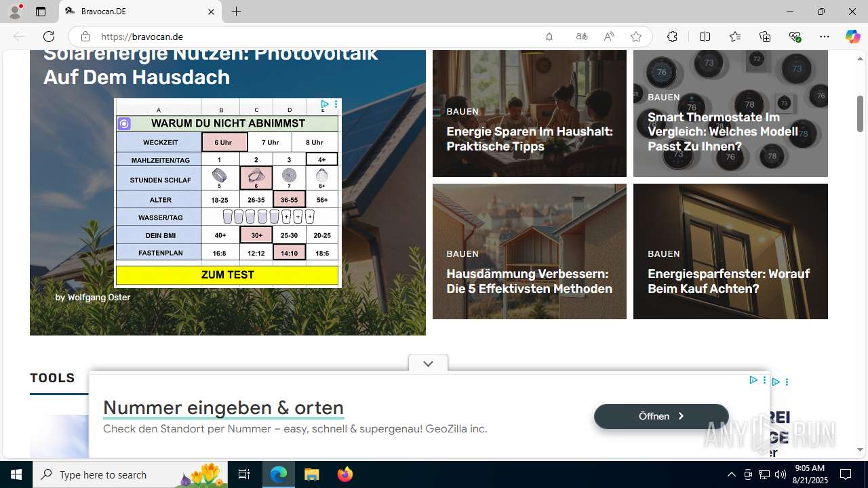Open taskbar clock 9:05 AM
Screen dimensions: 868x488
tap(810, 474)
